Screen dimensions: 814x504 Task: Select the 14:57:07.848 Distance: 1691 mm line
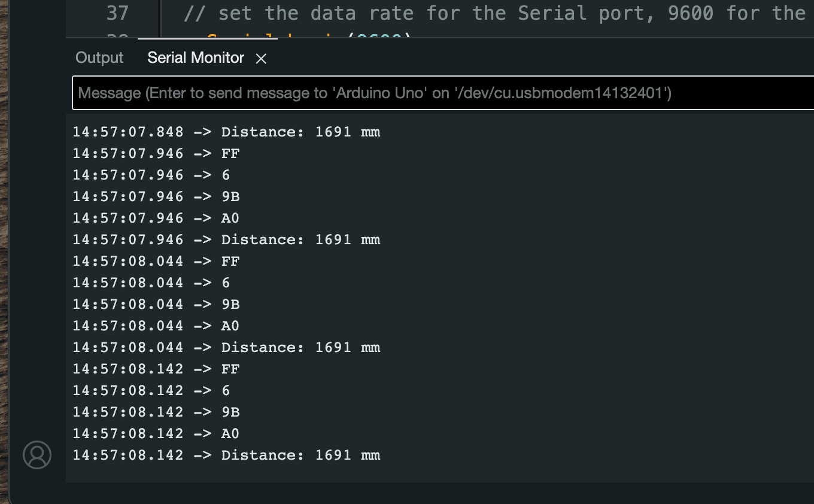[x=226, y=132]
